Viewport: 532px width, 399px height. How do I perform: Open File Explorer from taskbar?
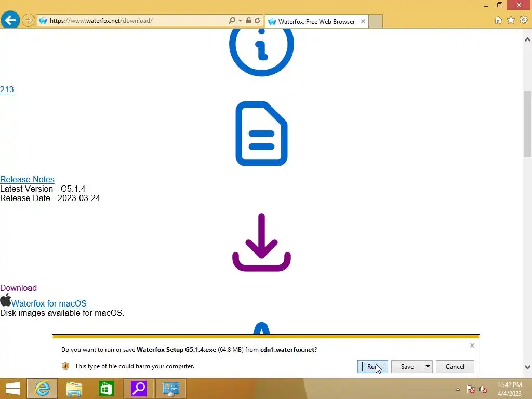(74, 389)
